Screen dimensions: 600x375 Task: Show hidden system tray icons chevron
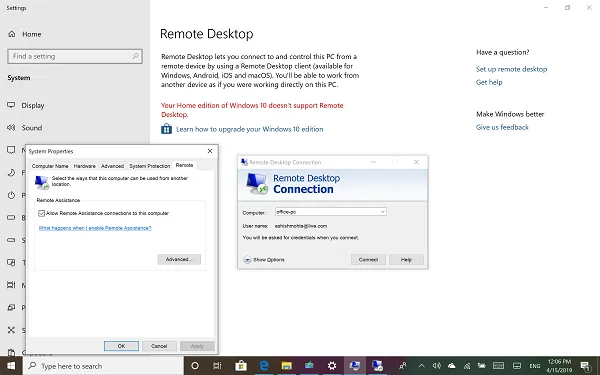coord(421,366)
